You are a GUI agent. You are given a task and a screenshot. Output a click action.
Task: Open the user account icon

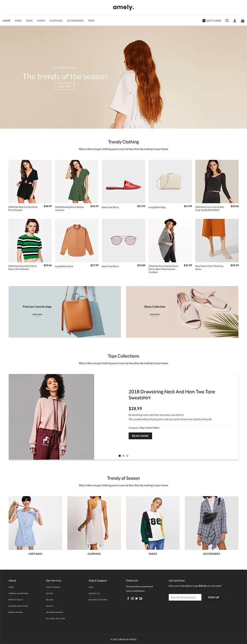coord(235,21)
